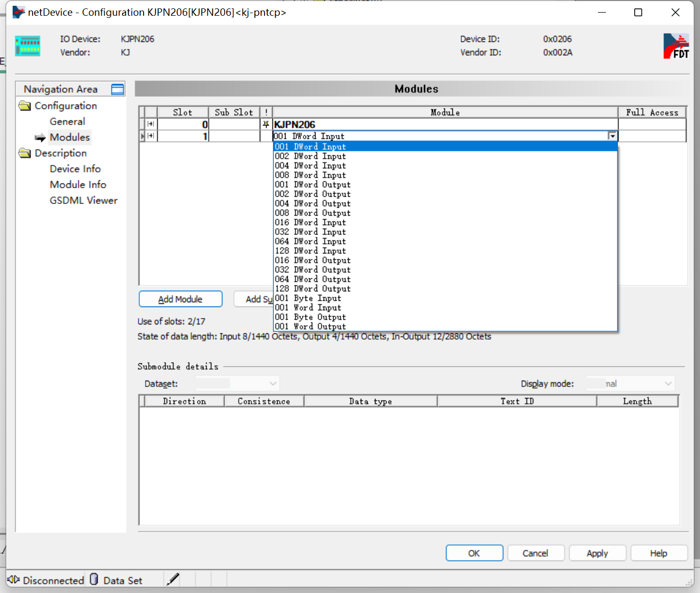This screenshot has height=593, width=700.
Task: Open the module dropdown arrow in slot 1
Action: click(612, 136)
